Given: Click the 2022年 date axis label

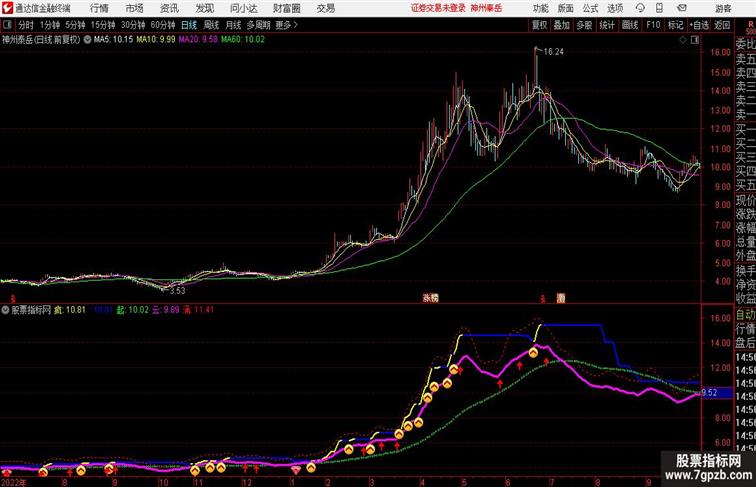Looking at the screenshot, I should click(x=13, y=482).
